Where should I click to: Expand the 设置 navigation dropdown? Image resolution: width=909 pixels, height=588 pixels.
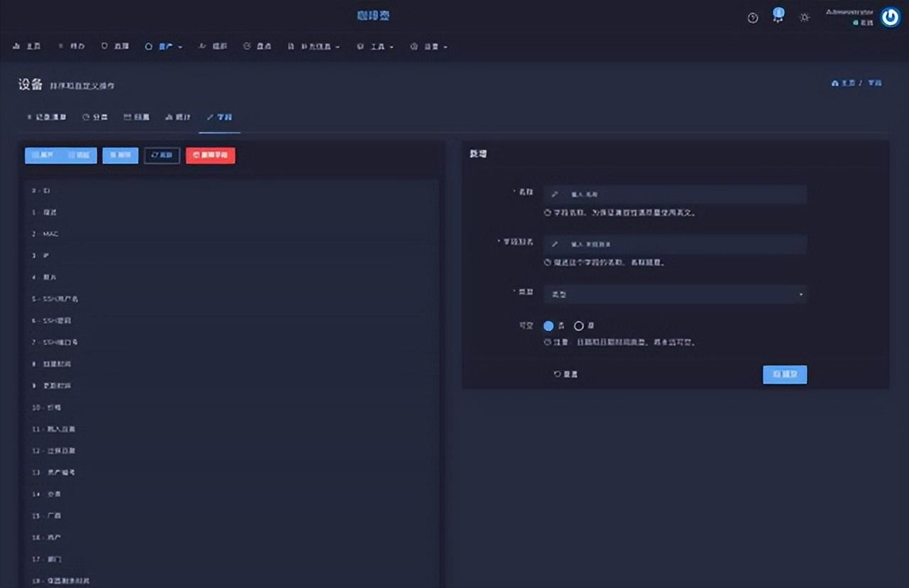[x=429, y=46]
